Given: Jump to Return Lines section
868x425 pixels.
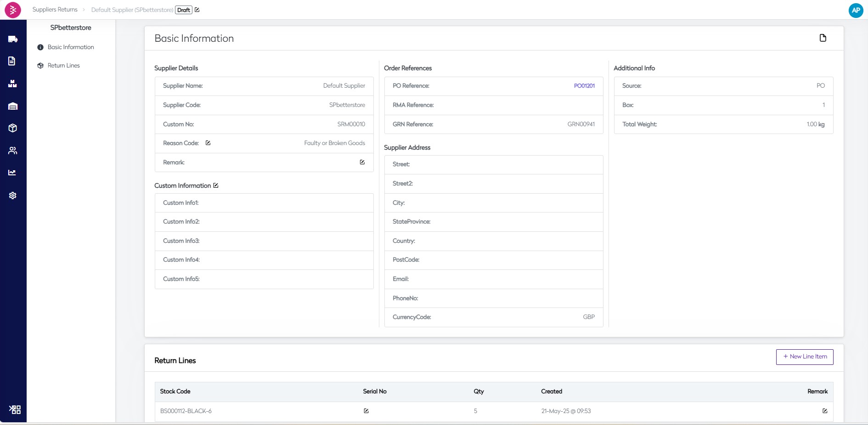Looking at the screenshot, I should (63, 66).
